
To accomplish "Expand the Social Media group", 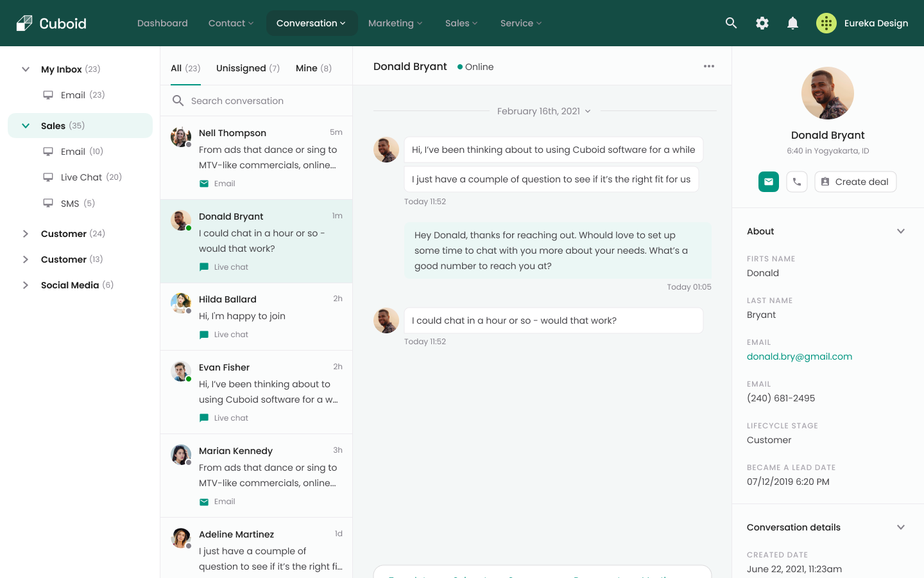I will [26, 285].
